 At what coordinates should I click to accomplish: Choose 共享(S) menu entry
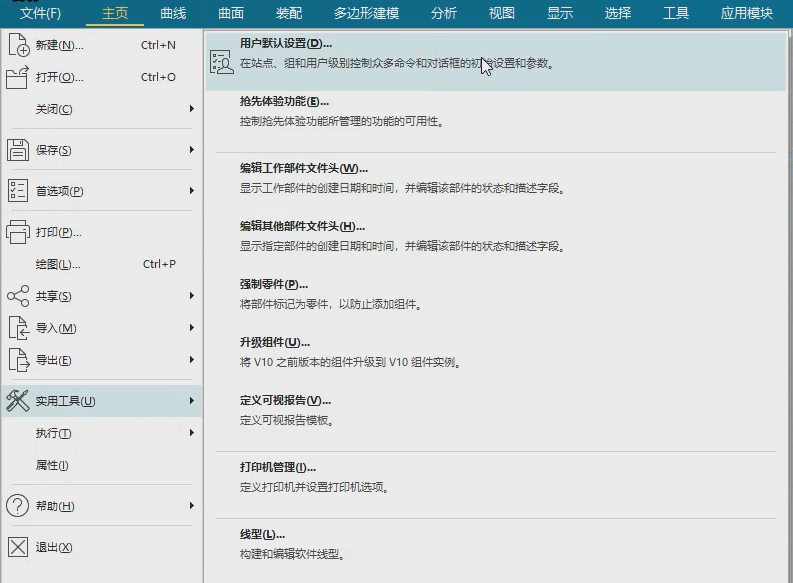102,296
